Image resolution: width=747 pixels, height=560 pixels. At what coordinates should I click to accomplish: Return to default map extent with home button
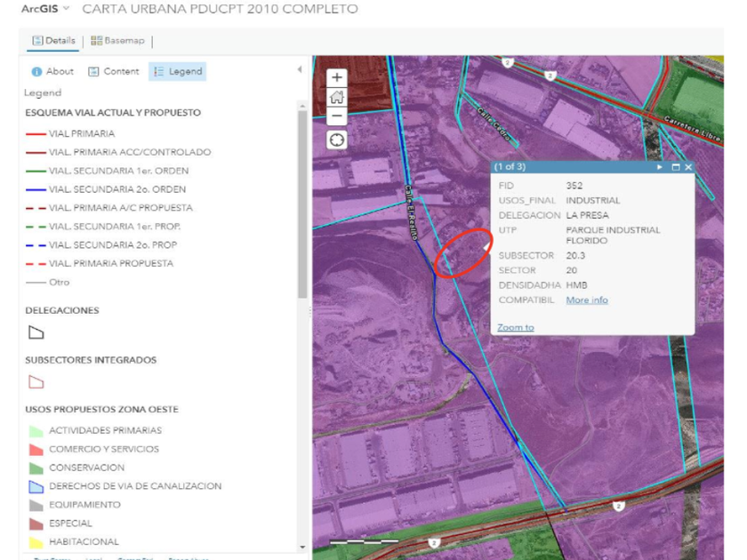pos(337,98)
